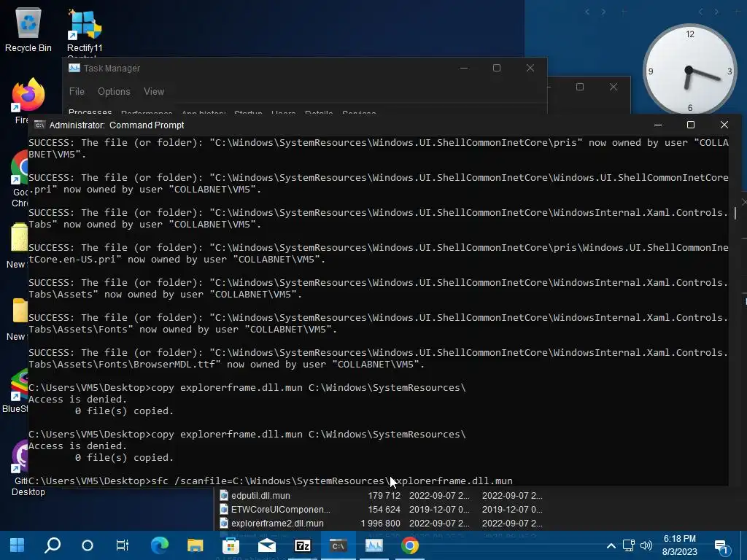Maximize the Task Manager window
The height and width of the screenshot is (560, 747).
[496, 68]
